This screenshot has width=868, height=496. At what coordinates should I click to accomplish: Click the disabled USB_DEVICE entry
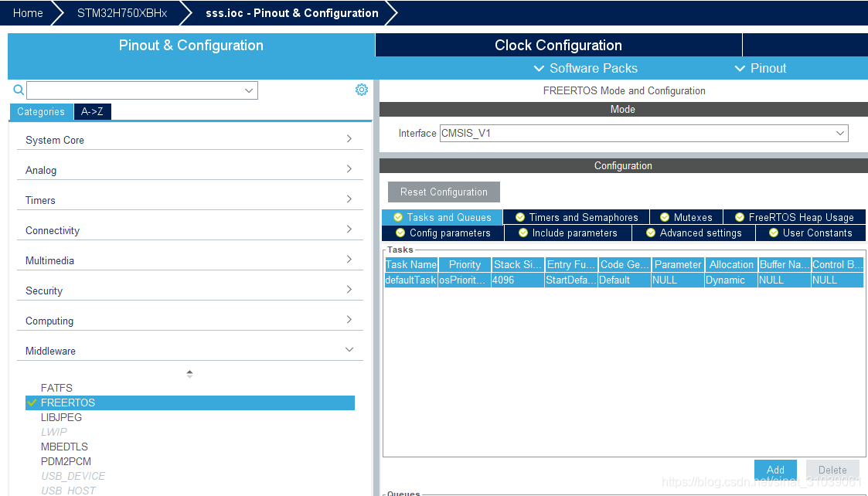click(x=73, y=476)
